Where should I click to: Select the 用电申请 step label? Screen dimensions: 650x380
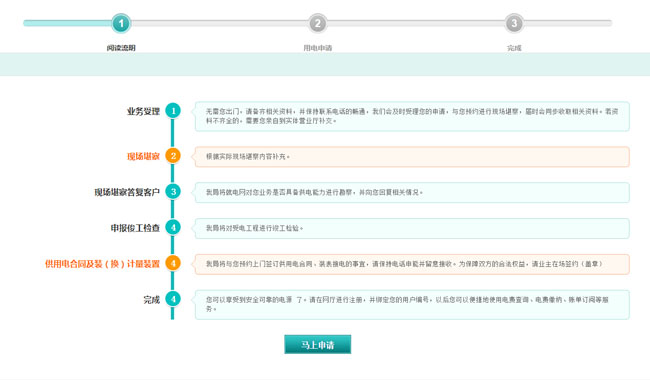[318, 48]
